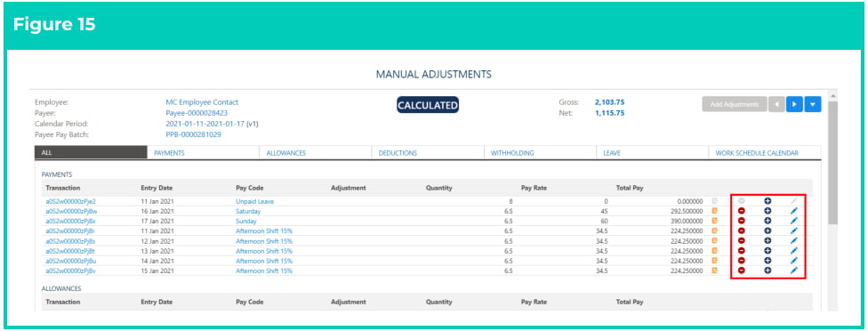Click total pay 390.000000 cell
This screenshot has width=868, height=331.
click(x=686, y=222)
